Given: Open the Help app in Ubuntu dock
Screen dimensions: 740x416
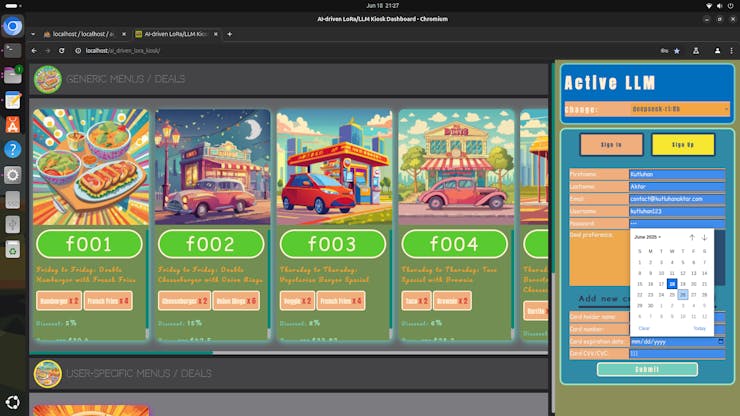Looking at the screenshot, I should (12, 149).
